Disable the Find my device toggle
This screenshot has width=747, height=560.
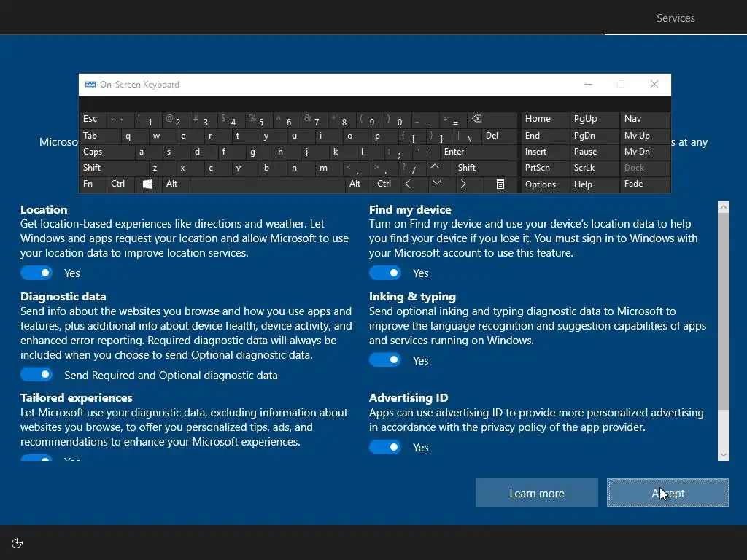385,273
